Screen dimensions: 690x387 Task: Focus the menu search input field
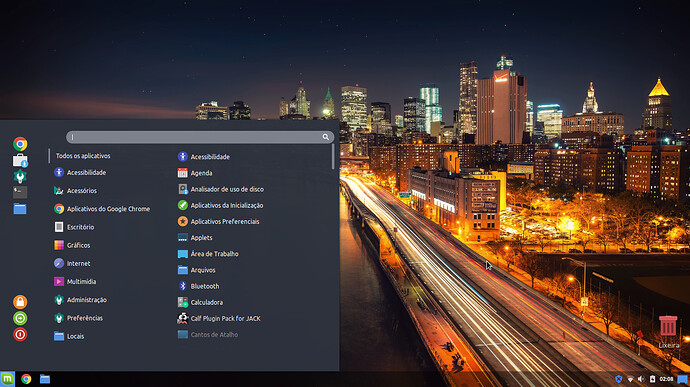click(x=200, y=137)
